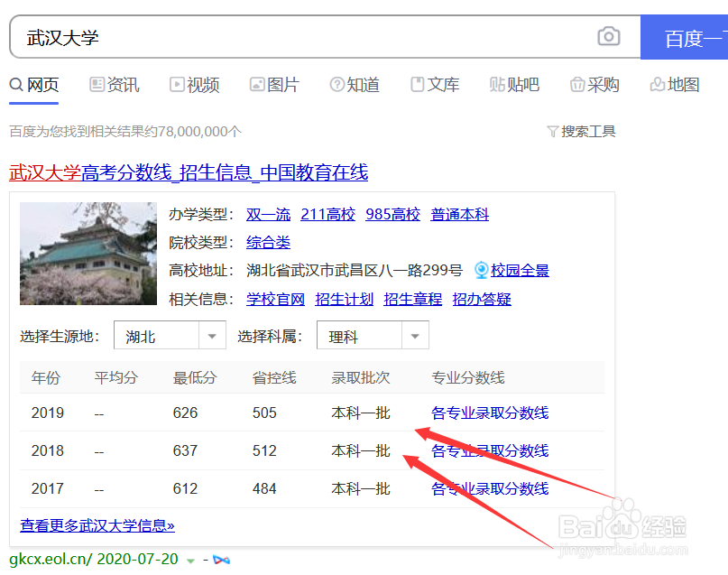The image size is (728, 575).
Task: Expand the green arrow after 2020-07-20
Action: 190,561
